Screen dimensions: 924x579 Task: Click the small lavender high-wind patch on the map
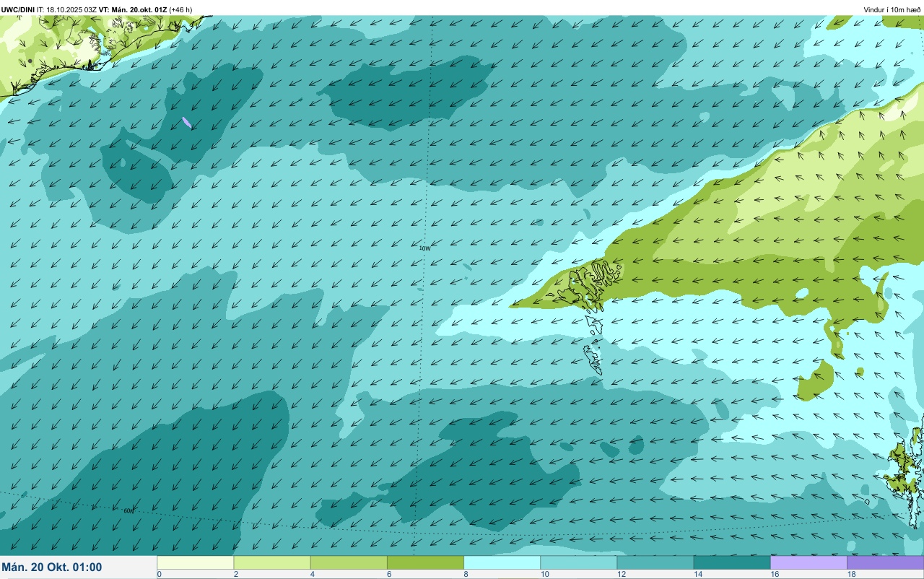tap(187, 123)
